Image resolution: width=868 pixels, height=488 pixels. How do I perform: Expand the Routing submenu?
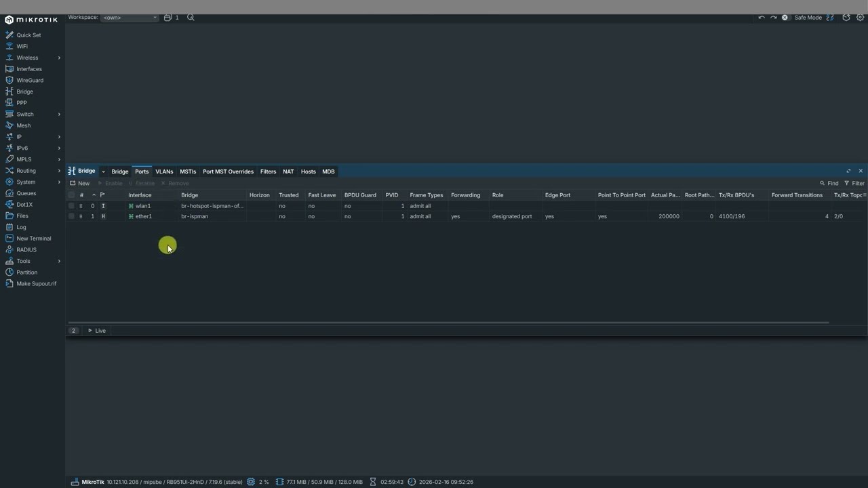pyautogui.click(x=59, y=171)
